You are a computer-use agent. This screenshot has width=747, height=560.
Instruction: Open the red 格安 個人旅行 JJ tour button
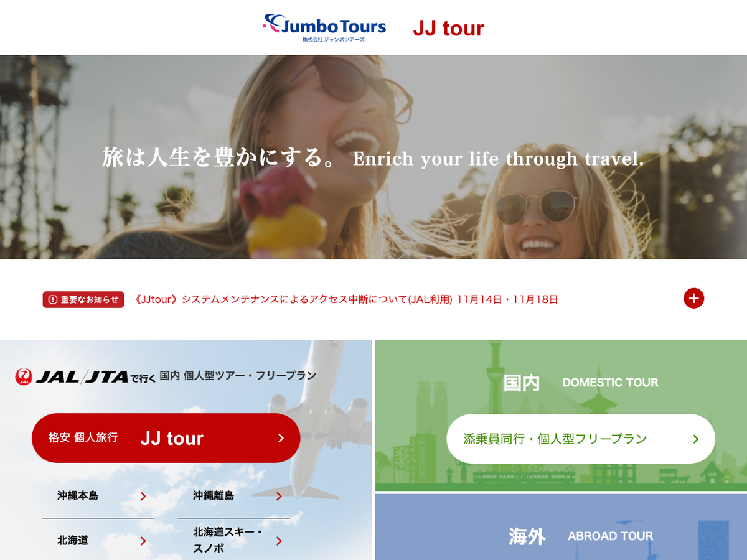coord(166,438)
